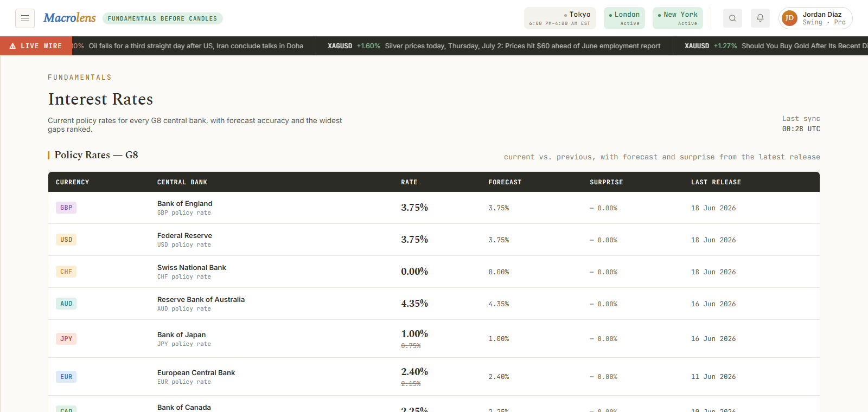Click the Macrolens logo
The width and height of the screenshot is (868, 412).
tap(69, 18)
